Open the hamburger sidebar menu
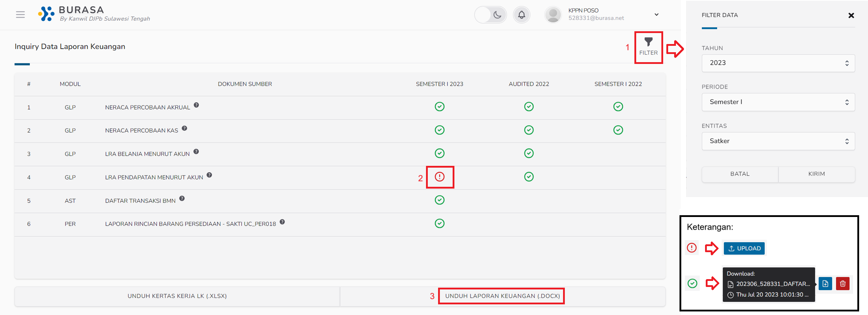Viewport: 868px width, 315px height. coord(20,15)
